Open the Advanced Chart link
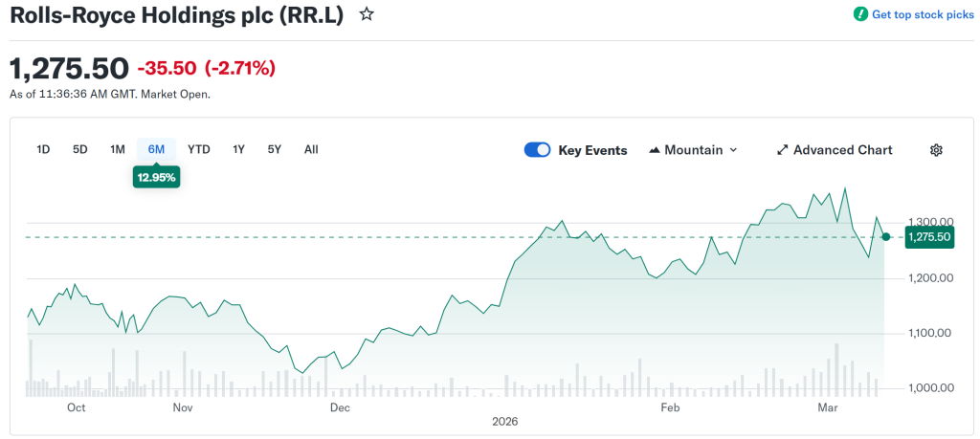The height and width of the screenshot is (439, 980). 835,150
